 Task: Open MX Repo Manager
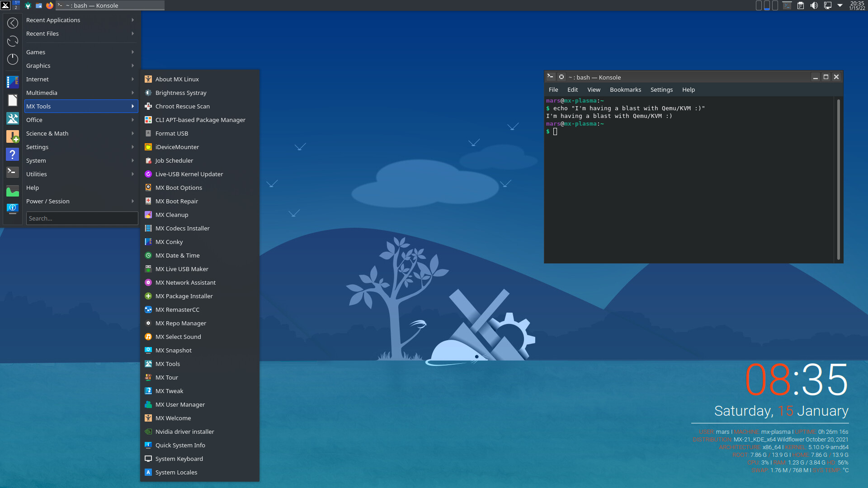point(199,323)
